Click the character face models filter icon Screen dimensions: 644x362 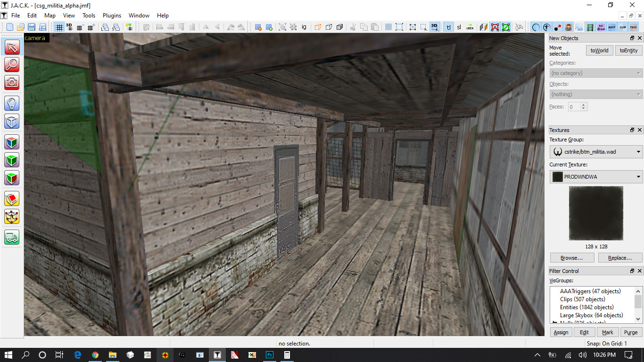pos(569,27)
